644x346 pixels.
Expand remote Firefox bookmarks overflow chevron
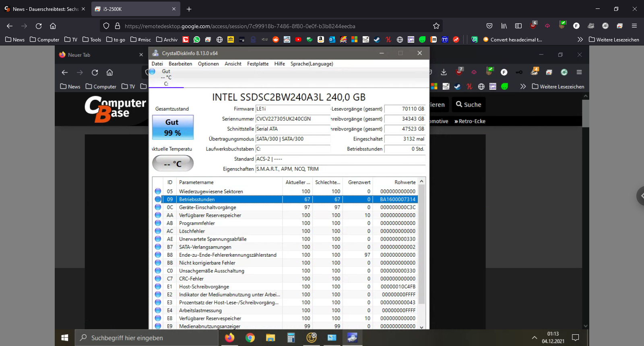[523, 86]
